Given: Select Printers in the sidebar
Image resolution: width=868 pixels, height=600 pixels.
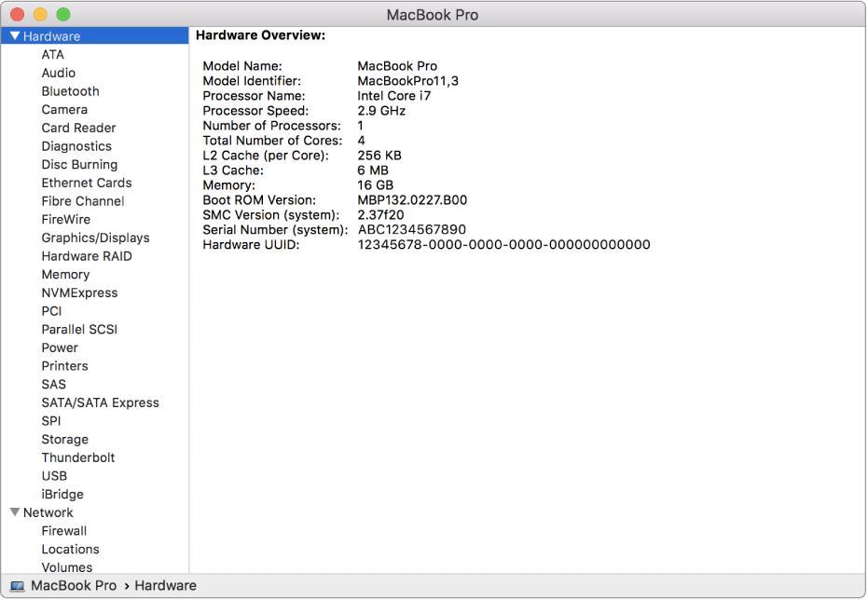Looking at the screenshot, I should (x=64, y=366).
